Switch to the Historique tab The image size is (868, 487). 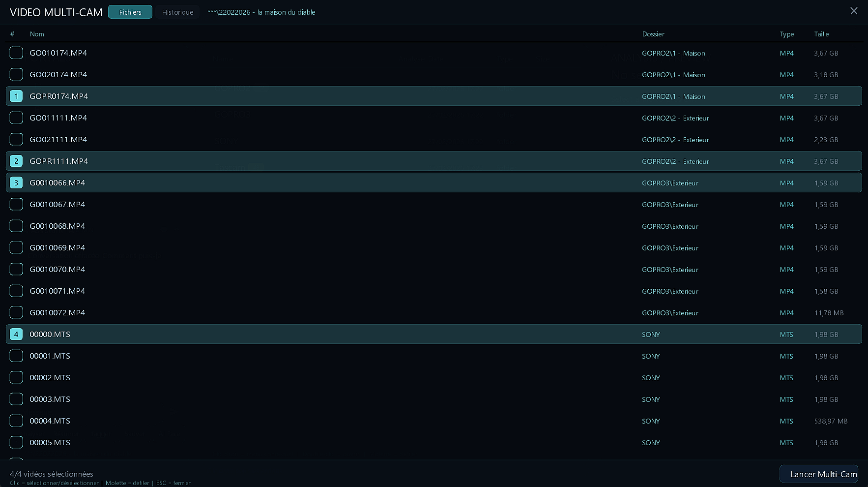177,12
